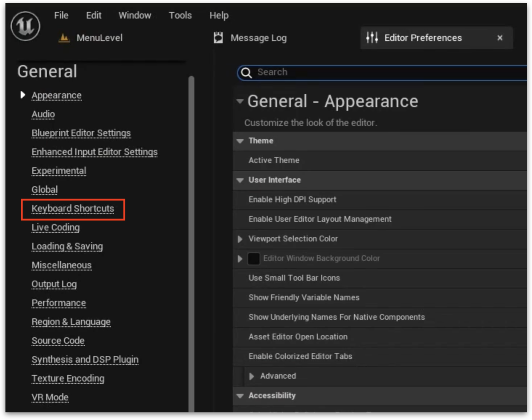Open Source Code settings

(x=58, y=341)
